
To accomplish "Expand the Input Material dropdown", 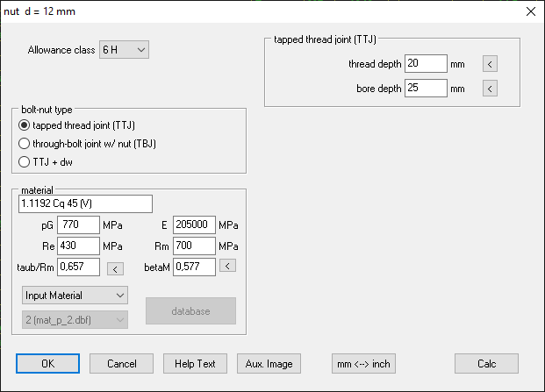I will point(74,296).
